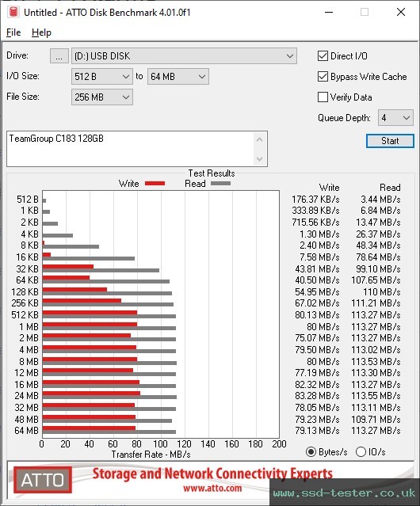Click the 80.13 MB/s write value
This screenshot has height=506, width=420.
pyautogui.click(x=317, y=315)
